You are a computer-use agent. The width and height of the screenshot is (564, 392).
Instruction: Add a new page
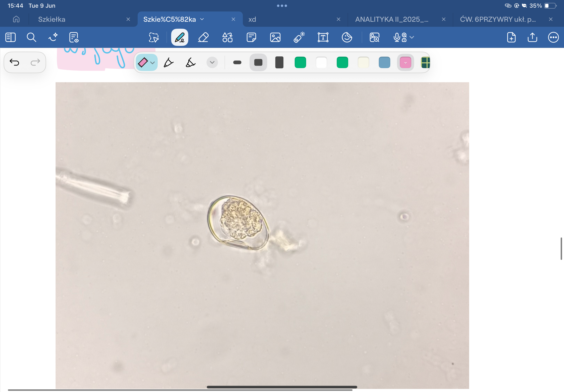click(511, 37)
